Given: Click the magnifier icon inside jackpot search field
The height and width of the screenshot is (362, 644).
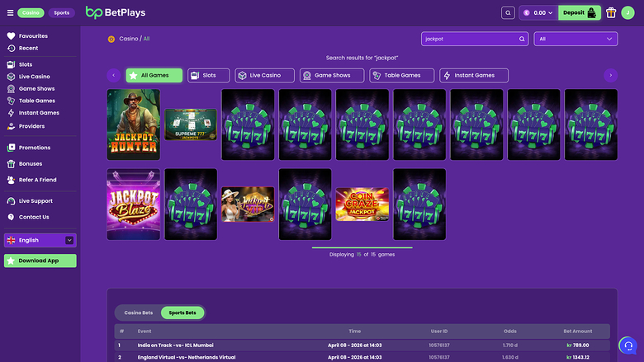Looking at the screenshot, I should click(x=522, y=39).
